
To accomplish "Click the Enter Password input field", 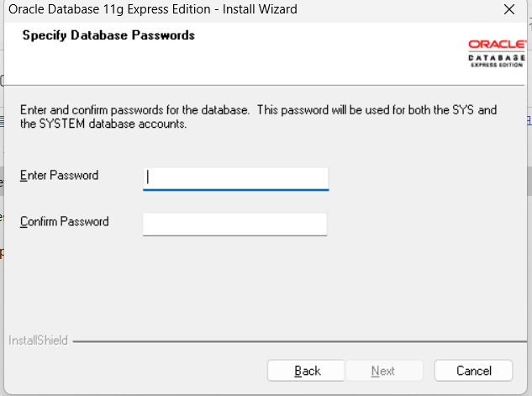I will (235, 177).
